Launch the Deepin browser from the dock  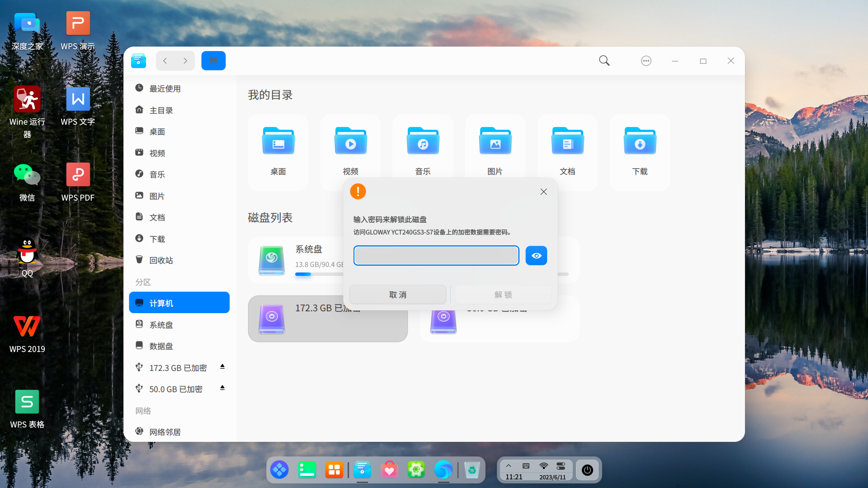pos(443,470)
